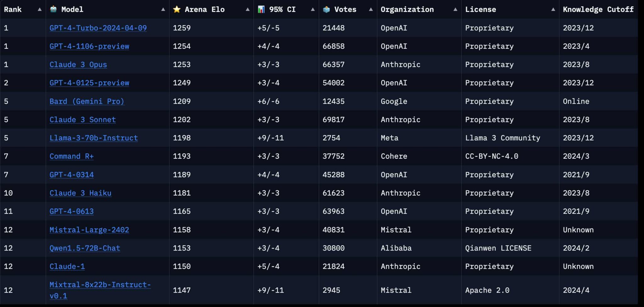
Task: Click the Qwen1.5-72B-Chat link
Action: (85, 248)
